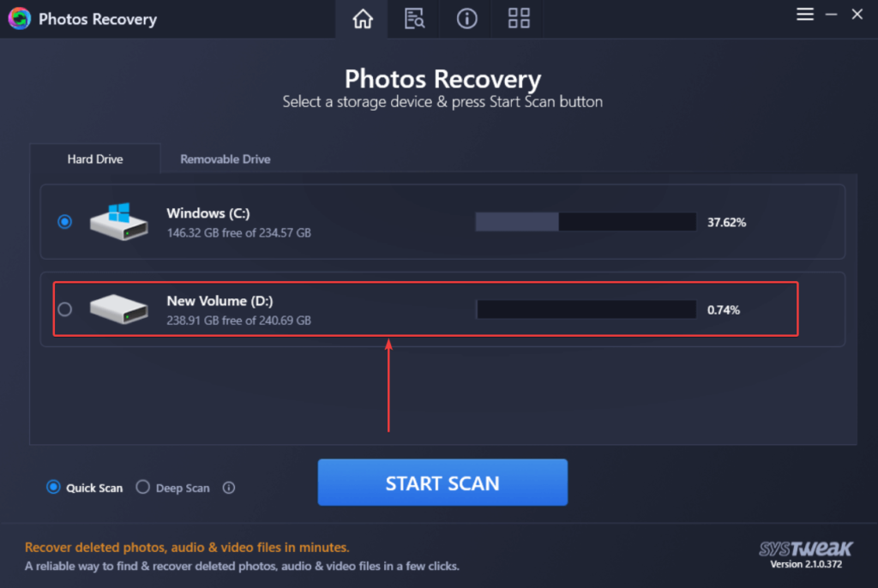Image resolution: width=878 pixels, height=588 pixels.
Task: Click the Systweak logo
Action: [806, 549]
